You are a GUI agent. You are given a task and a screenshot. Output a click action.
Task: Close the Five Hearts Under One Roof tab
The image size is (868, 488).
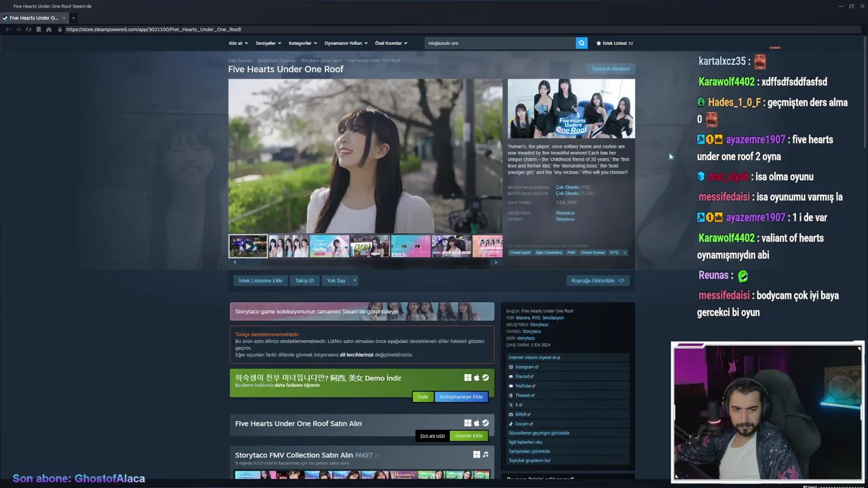tap(64, 18)
